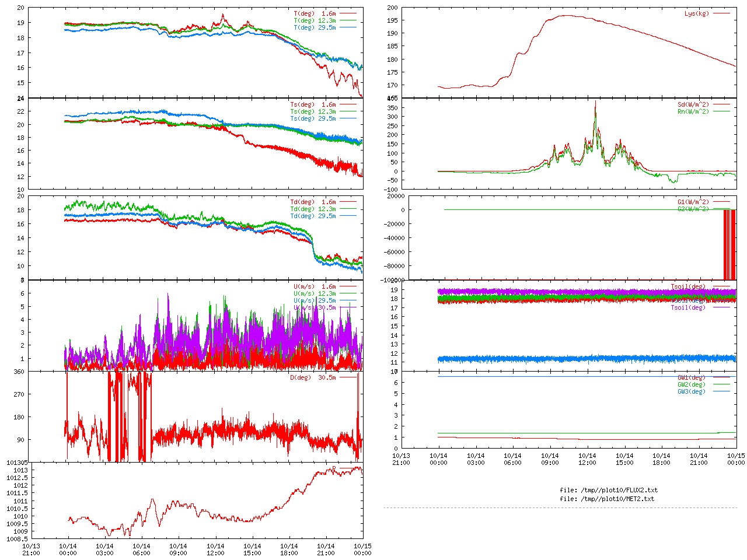Select the "T(deg) 12.3m" legend entry
Screen dimensions: 747x560
point(315,20)
